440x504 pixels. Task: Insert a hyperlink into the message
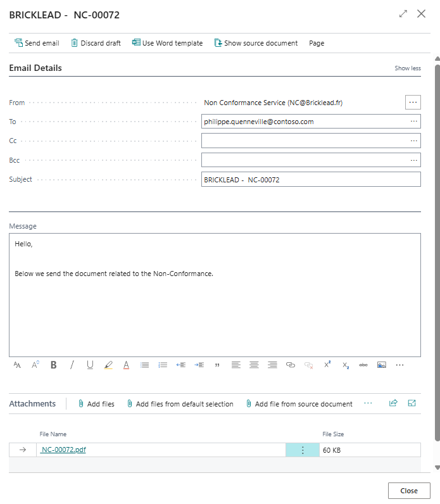pyautogui.click(x=291, y=365)
